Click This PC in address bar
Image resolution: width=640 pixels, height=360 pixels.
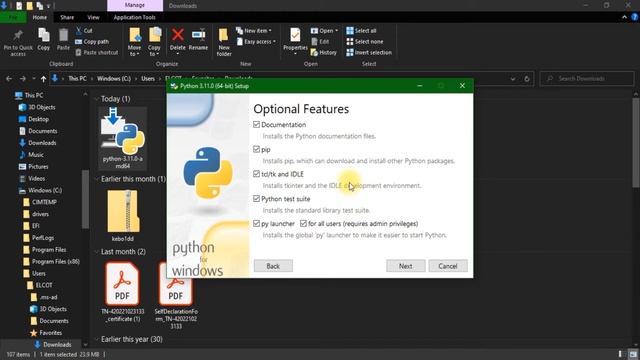pos(77,79)
